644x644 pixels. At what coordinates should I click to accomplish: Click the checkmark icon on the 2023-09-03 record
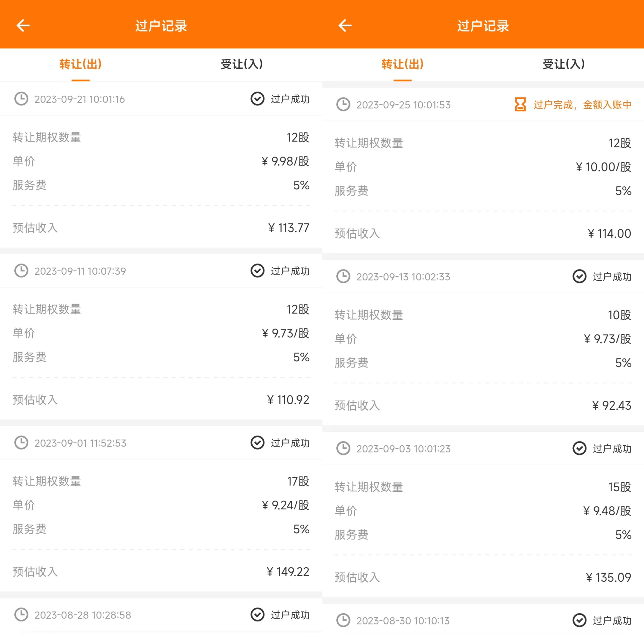point(579,448)
